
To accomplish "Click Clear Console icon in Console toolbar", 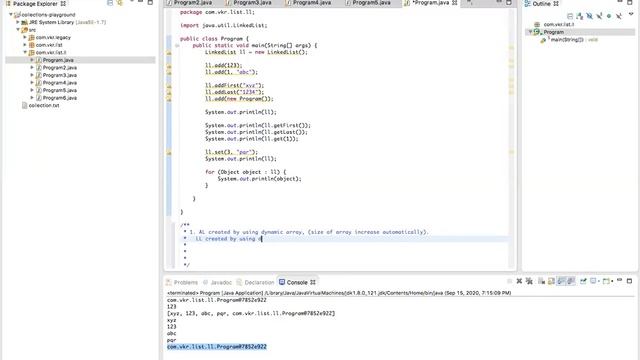I will [541, 281].
